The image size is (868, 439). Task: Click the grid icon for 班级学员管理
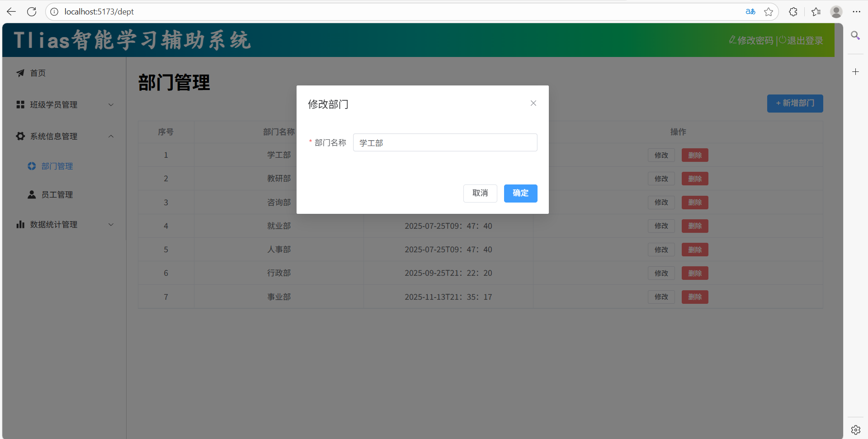[20, 104]
